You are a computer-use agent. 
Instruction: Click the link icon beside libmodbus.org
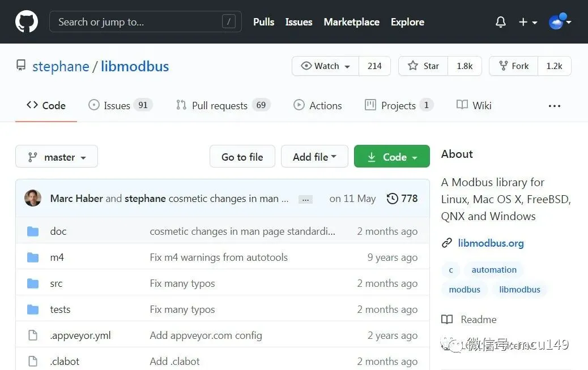(x=447, y=243)
